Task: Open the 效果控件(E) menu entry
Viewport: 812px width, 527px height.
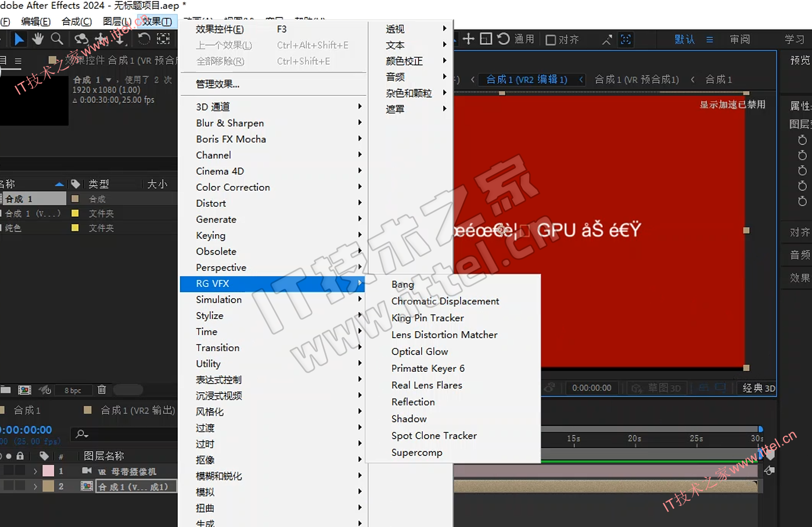Action: click(x=274, y=29)
